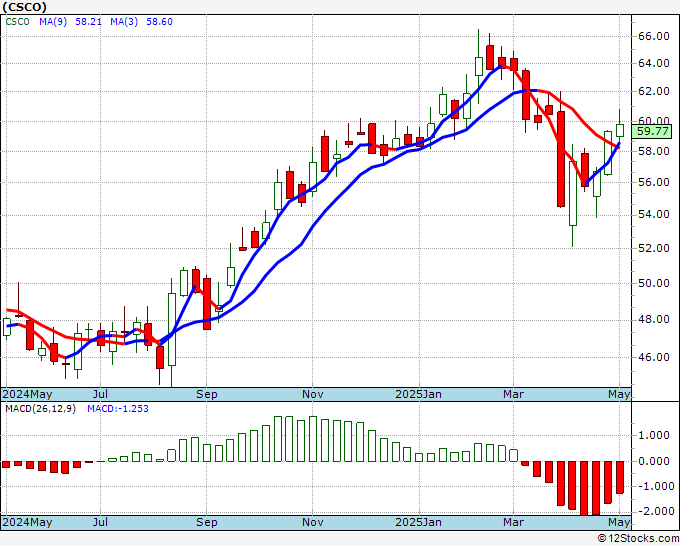Click 2024May on the MACD bottom axis
This screenshot has width=680, height=546.
27,522
